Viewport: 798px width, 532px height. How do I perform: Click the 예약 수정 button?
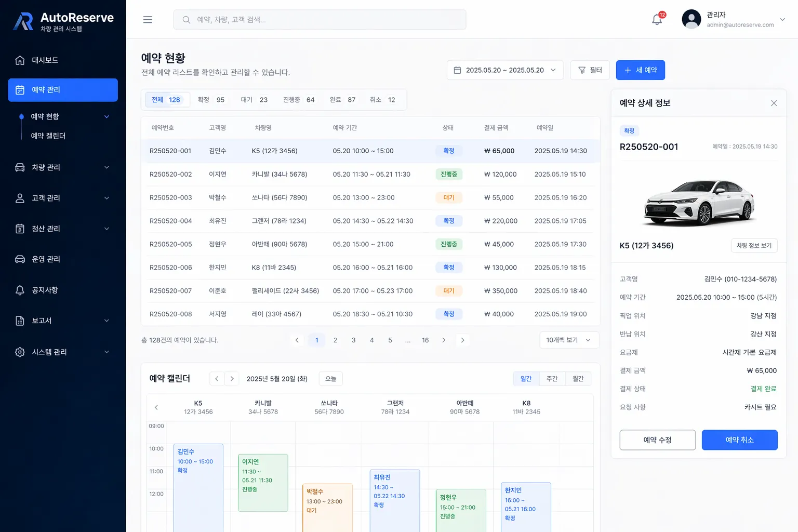657,440
